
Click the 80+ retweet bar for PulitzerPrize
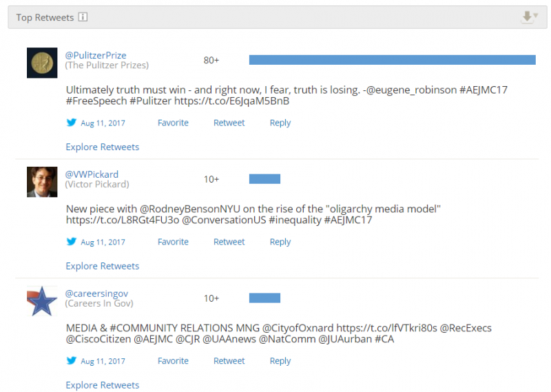[x=393, y=60]
